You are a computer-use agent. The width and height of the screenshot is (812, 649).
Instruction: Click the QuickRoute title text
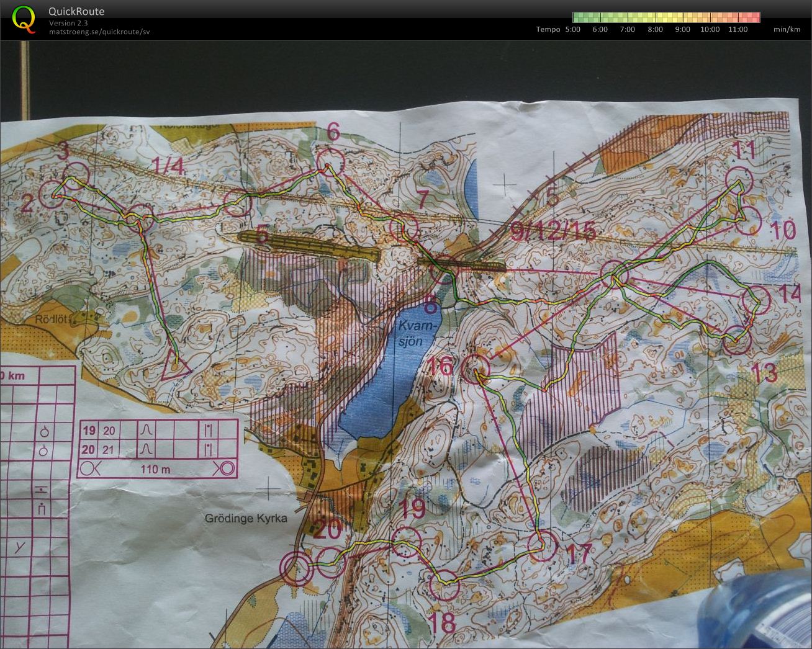click(x=76, y=11)
